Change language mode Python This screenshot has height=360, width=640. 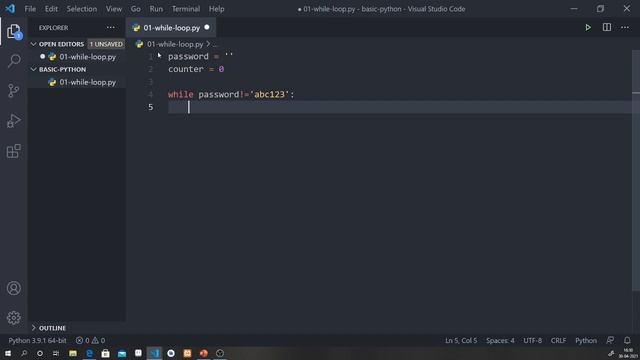pyautogui.click(x=586, y=340)
